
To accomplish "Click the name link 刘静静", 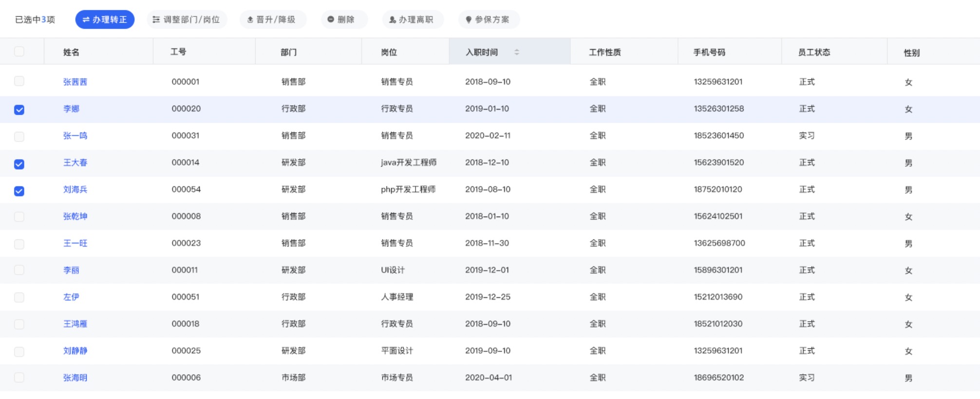I will (x=75, y=351).
